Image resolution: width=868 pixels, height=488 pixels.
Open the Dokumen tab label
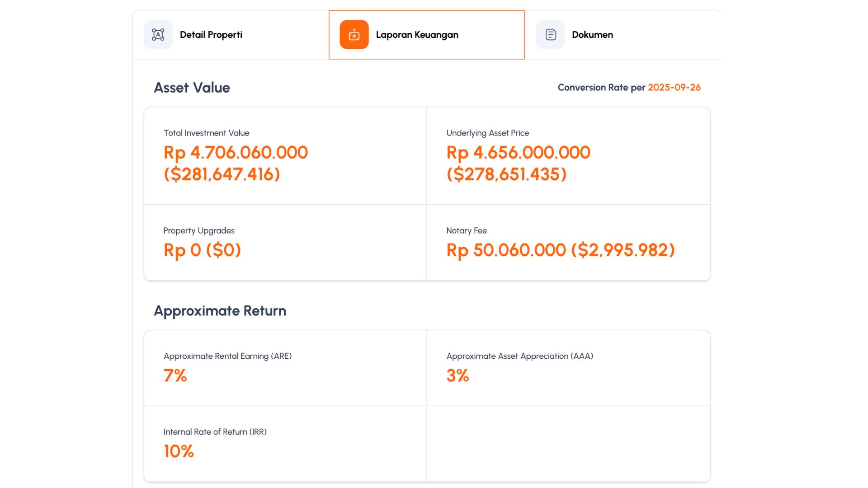tap(592, 35)
